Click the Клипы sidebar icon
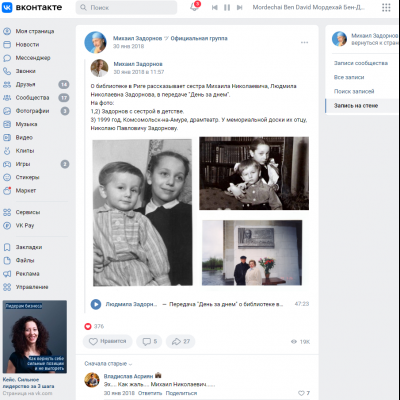The height and width of the screenshot is (400, 400). coord(7,151)
